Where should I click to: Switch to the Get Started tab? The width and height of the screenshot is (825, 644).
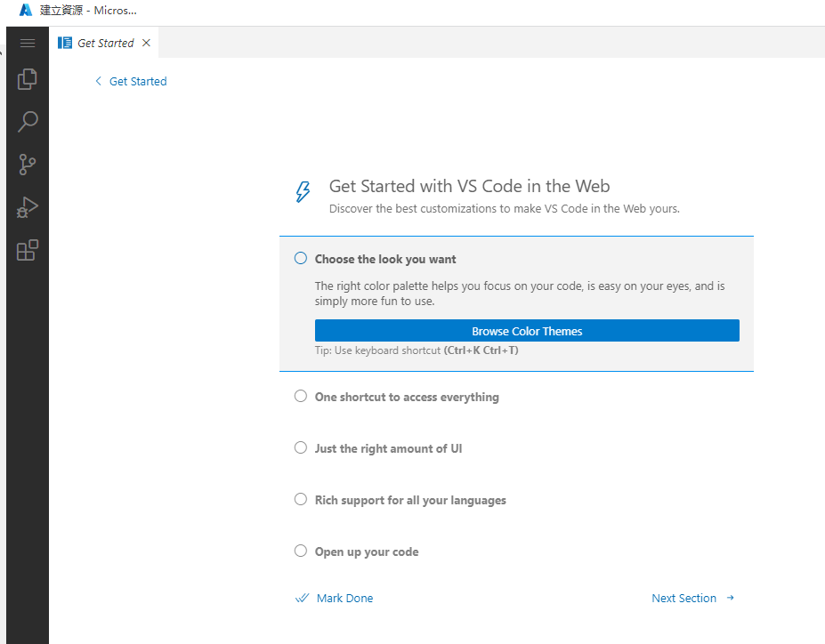(105, 43)
